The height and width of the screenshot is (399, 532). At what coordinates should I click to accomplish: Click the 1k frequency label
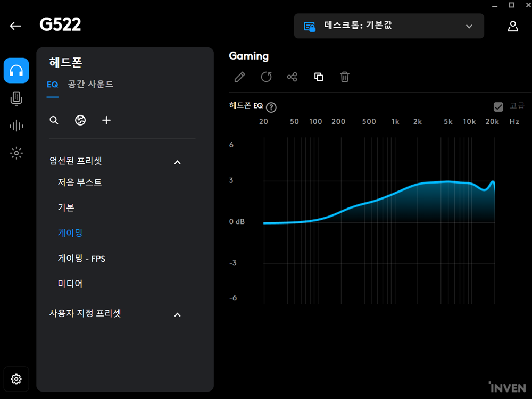[x=395, y=121]
